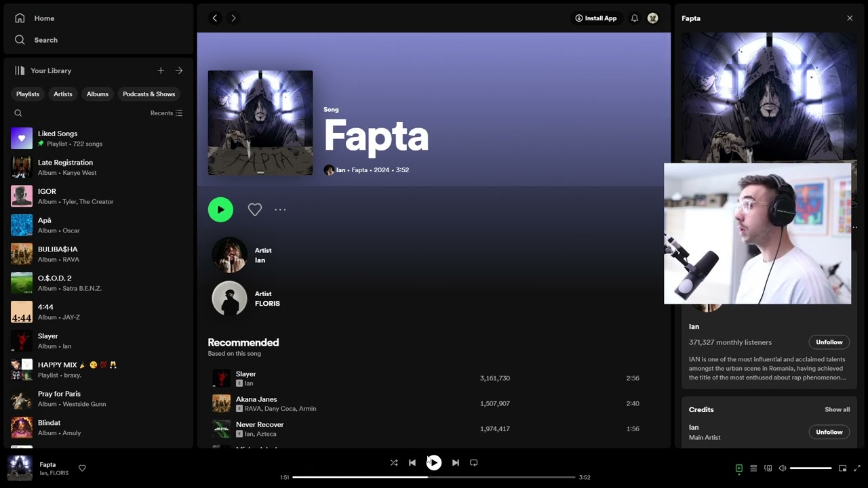The image size is (868, 488).
Task: Filter library by Artists
Action: tap(63, 94)
